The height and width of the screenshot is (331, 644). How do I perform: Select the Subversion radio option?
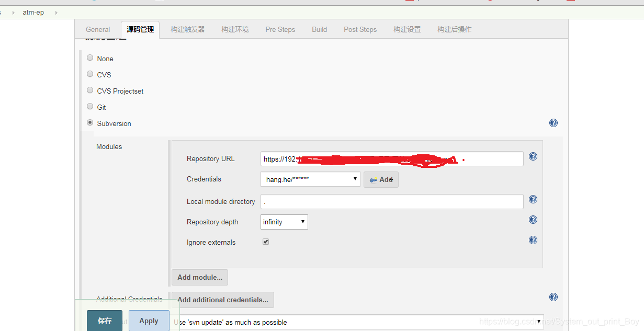[x=90, y=123]
